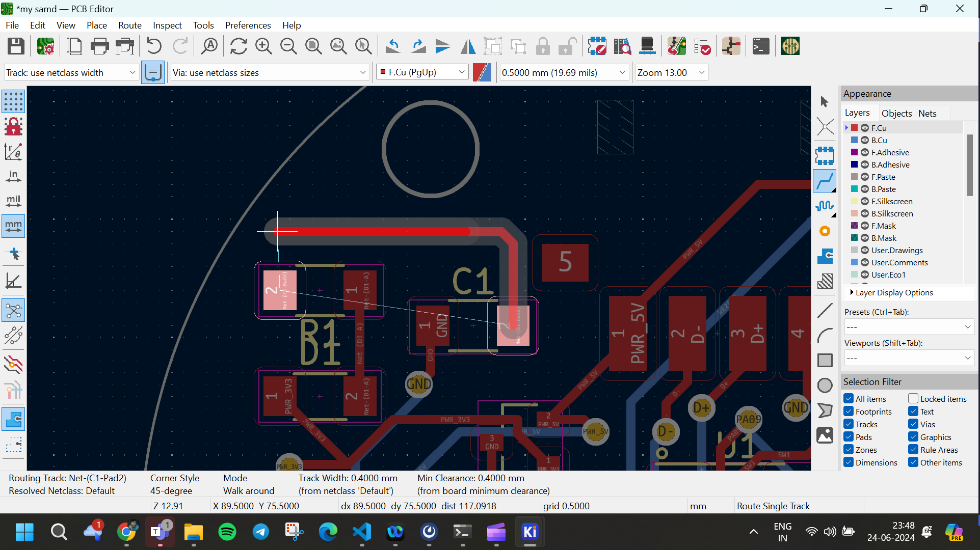Uncheck the All items filter
This screenshot has width=980, height=550.
tap(849, 399)
